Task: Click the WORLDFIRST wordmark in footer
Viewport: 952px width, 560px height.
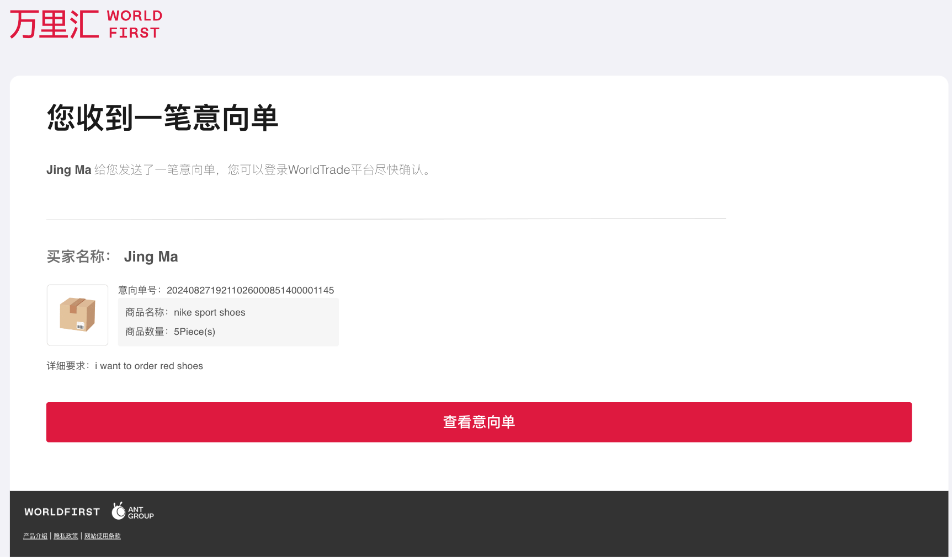Action: tap(62, 511)
